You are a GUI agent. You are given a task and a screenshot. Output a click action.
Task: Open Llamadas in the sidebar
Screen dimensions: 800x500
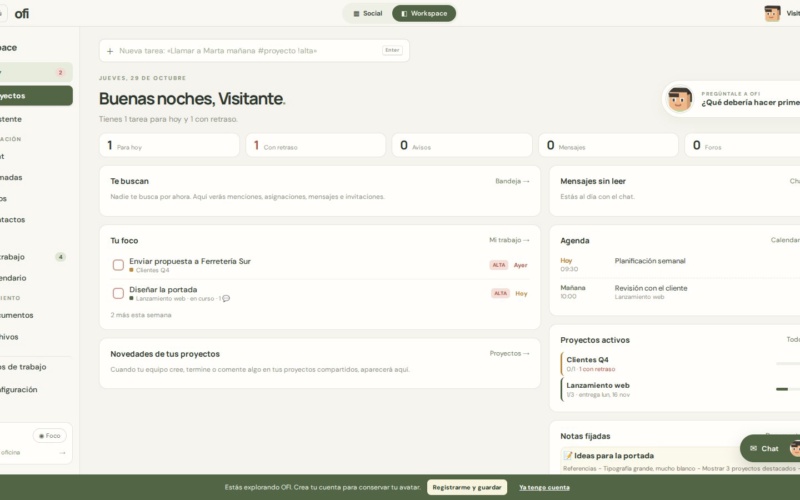click(34, 178)
